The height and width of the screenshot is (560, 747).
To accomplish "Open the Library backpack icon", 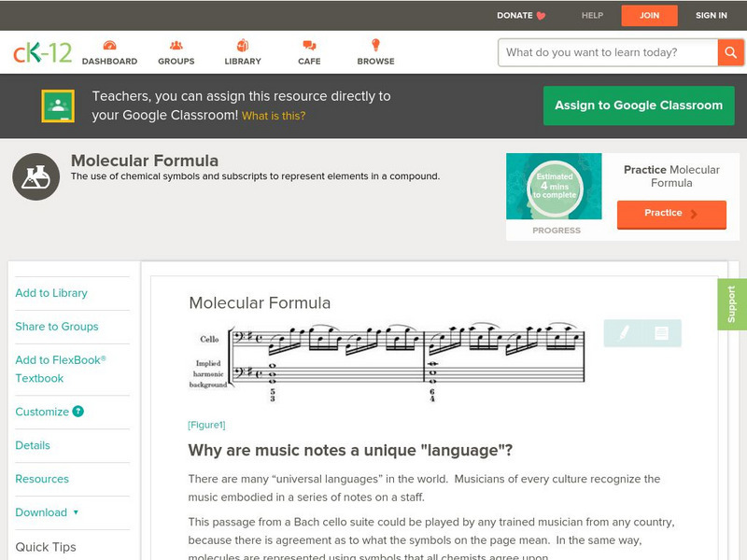I will point(243,45).
